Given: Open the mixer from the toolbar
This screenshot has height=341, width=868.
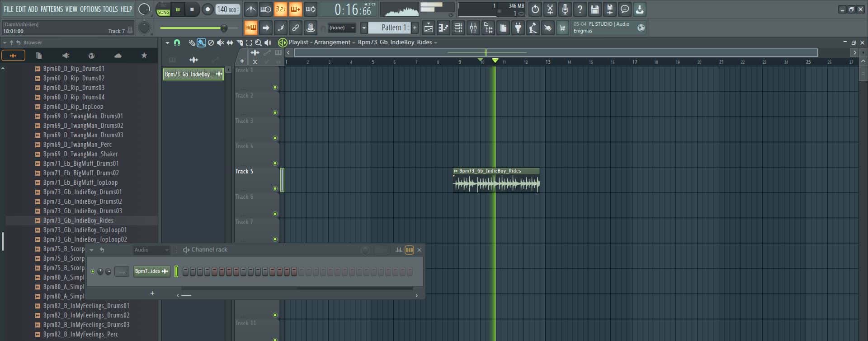Looking at the screenshot, I should pyautogui.click(x=473, y=28).
